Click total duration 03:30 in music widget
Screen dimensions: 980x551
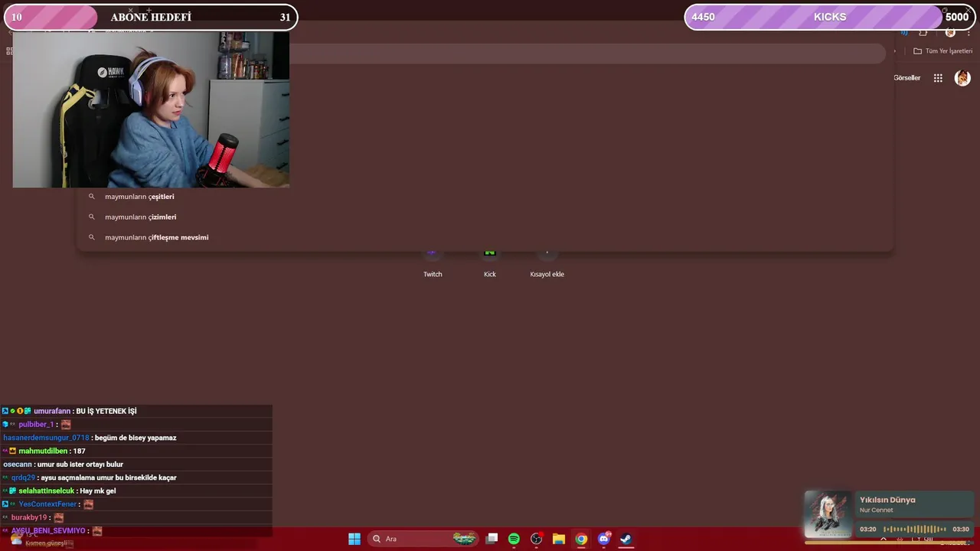point(961,530)
